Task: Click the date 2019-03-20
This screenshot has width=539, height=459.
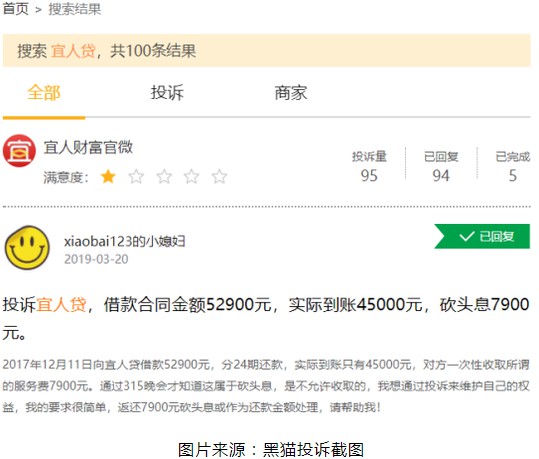Action: 96,259
